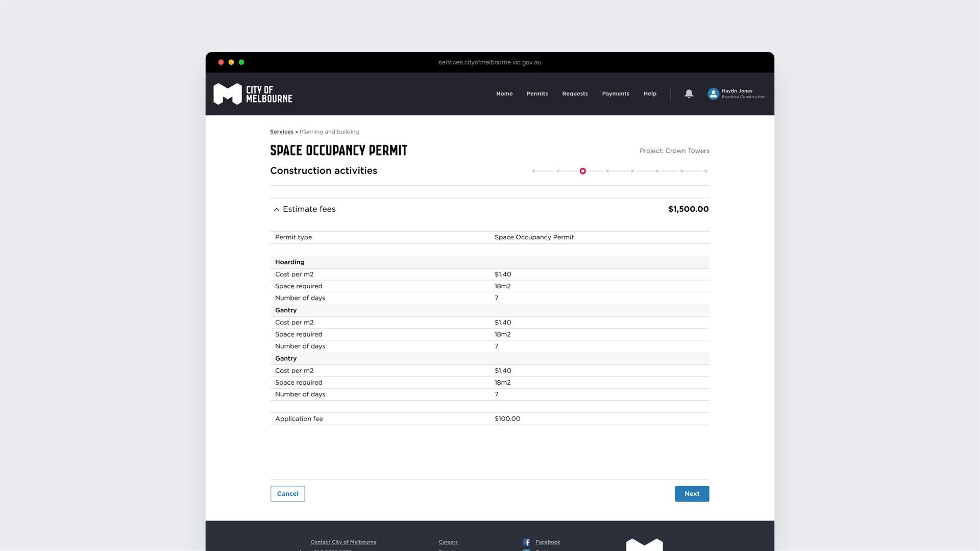
Task: Go to the Permits menu
Action: click(537, 93)
